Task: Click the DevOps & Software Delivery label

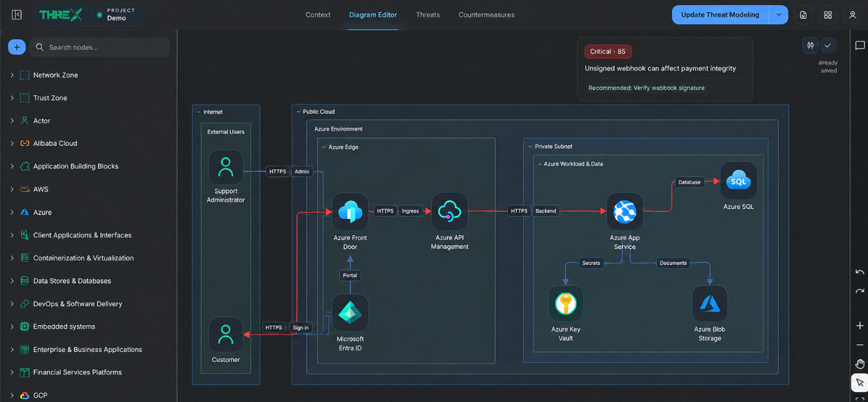Action: 77,304
